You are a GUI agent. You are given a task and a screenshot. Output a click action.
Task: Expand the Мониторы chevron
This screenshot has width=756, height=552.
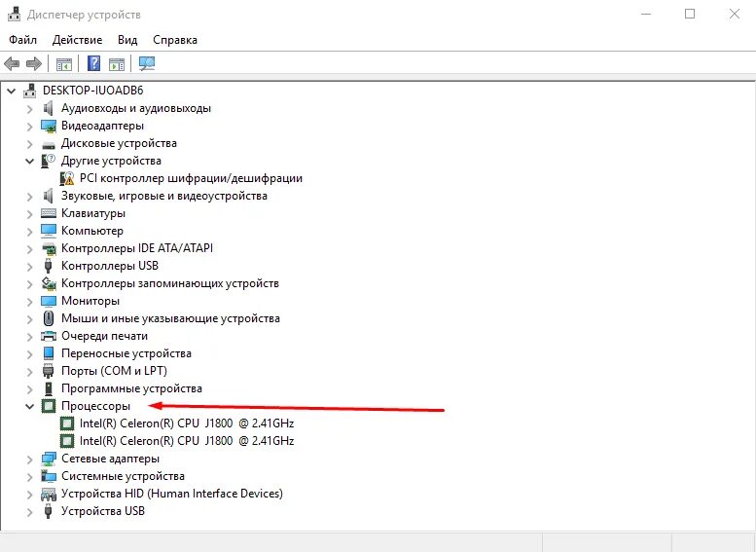pos(30,302)
